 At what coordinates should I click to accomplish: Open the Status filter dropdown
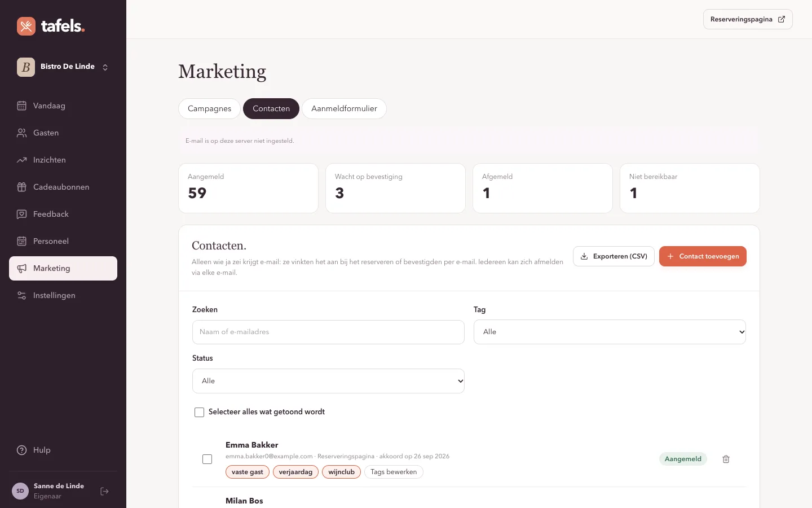tap(328, 381)
